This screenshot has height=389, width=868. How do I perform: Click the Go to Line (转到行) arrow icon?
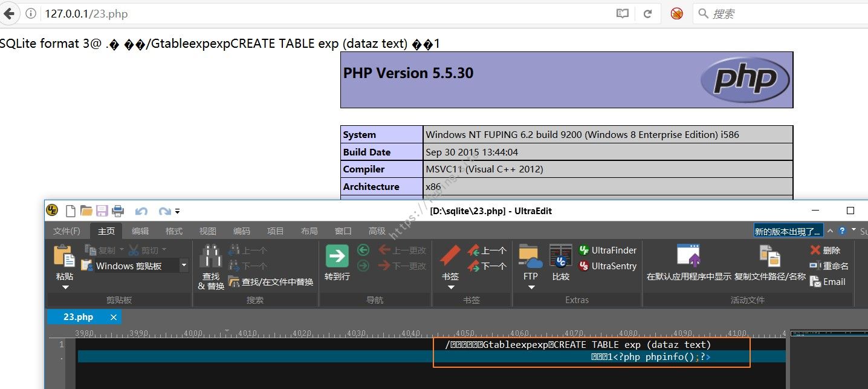point(337,256)
